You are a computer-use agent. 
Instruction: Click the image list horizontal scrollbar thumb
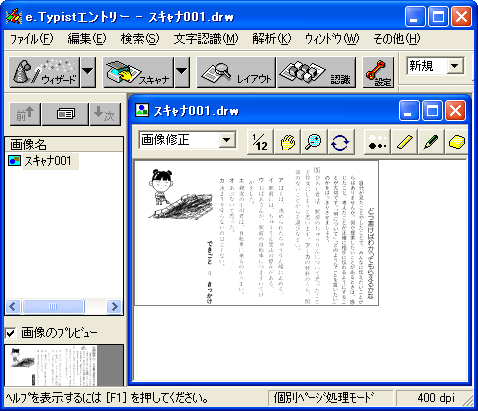click(53, 306)
